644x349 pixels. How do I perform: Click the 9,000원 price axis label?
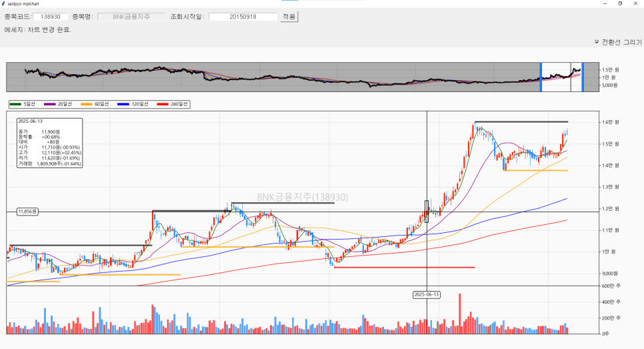tap(610, 274)
